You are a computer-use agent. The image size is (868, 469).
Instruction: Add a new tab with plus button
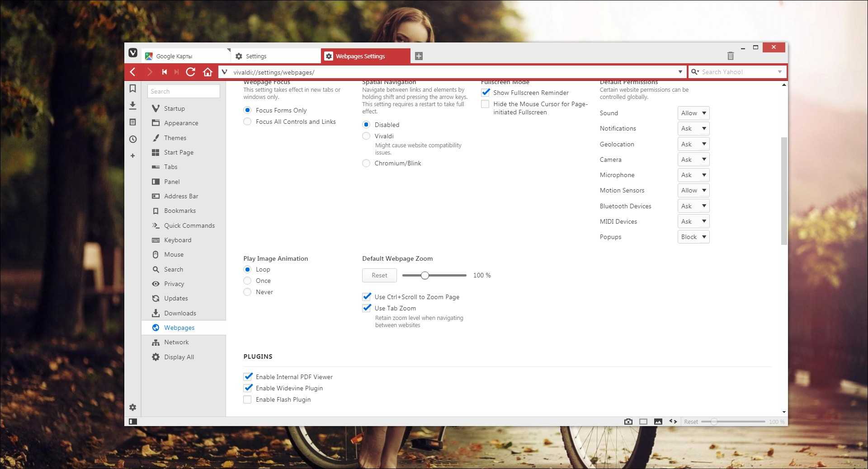tap(419, 56)
